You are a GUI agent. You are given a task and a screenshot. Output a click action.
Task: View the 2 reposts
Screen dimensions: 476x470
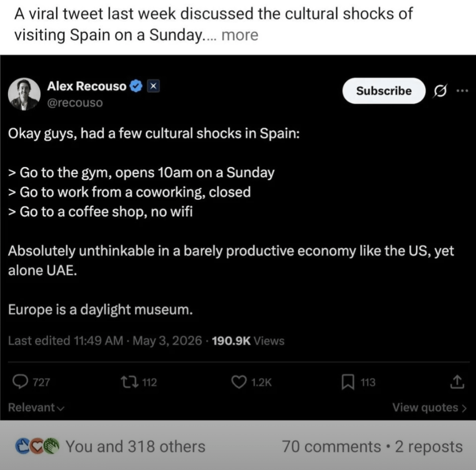(x=429, y=447)
